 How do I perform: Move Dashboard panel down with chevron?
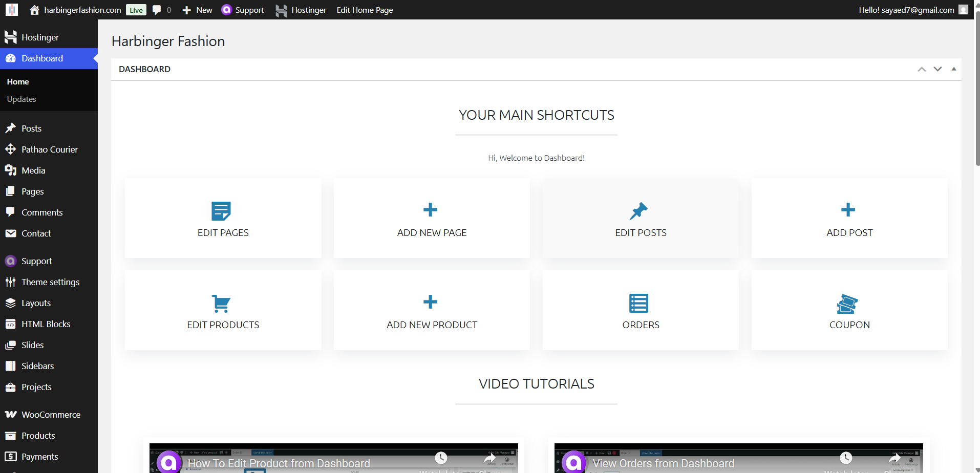(938, 69)
